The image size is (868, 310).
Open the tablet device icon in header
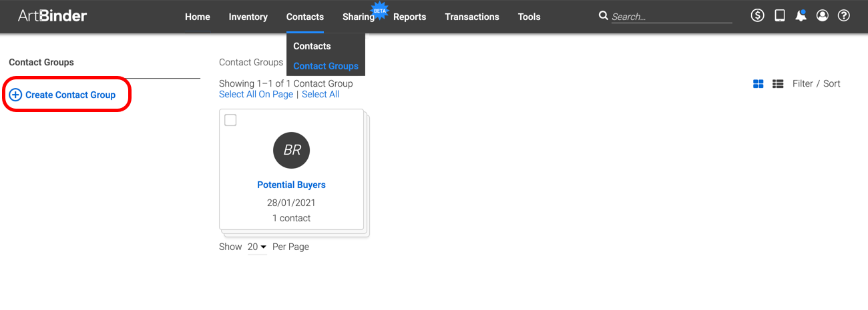click(779, 15)
